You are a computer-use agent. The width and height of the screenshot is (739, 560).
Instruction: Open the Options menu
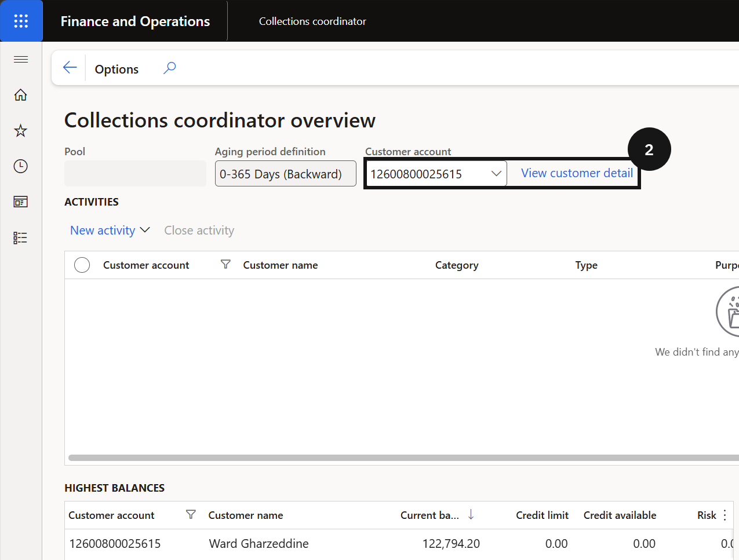point(117,69)
